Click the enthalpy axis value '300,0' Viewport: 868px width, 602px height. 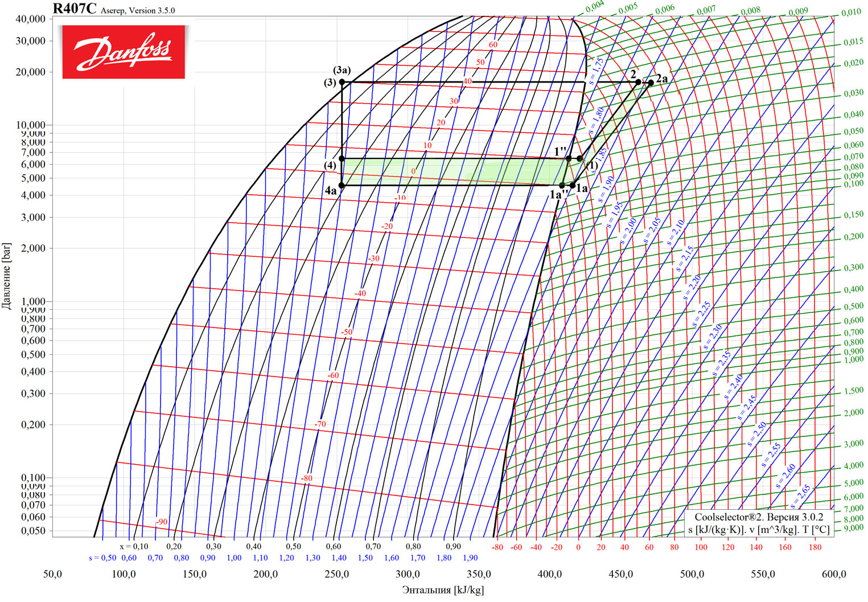[x=408, y=574]
